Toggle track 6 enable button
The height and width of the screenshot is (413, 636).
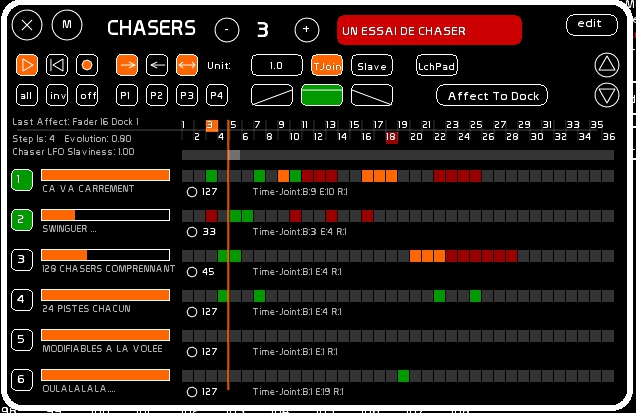22,380
